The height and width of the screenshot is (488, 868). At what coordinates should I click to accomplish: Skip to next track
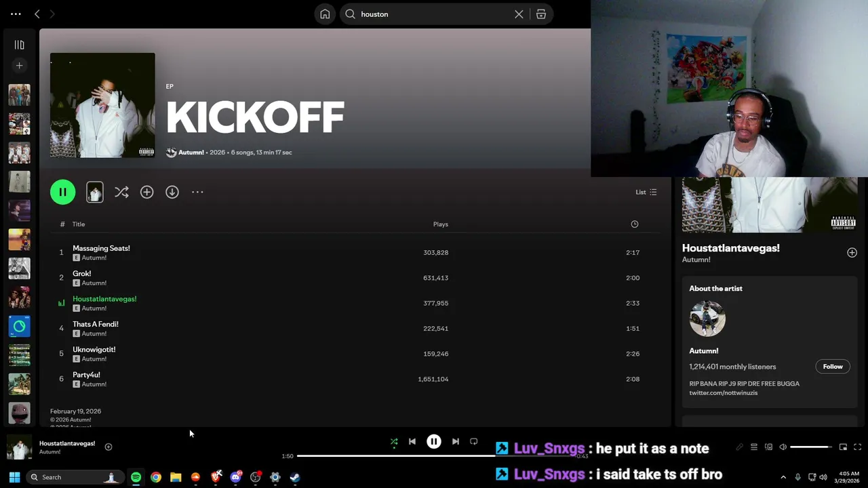456,441
